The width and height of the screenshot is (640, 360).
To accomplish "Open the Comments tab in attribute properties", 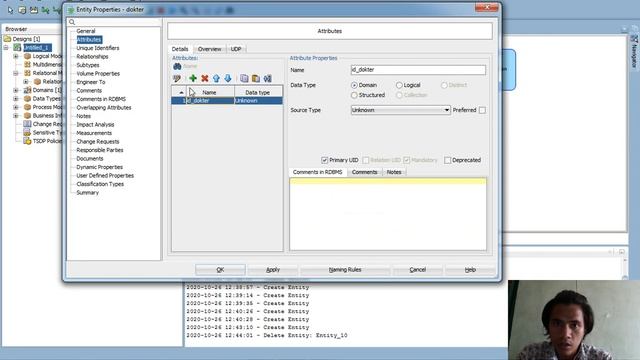I will (364, 172).
